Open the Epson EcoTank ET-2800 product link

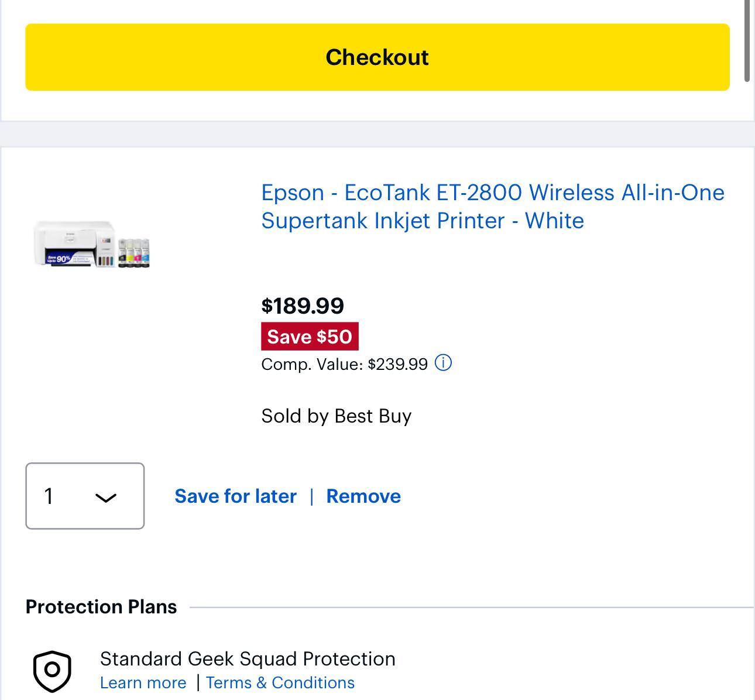pos(492,206)
